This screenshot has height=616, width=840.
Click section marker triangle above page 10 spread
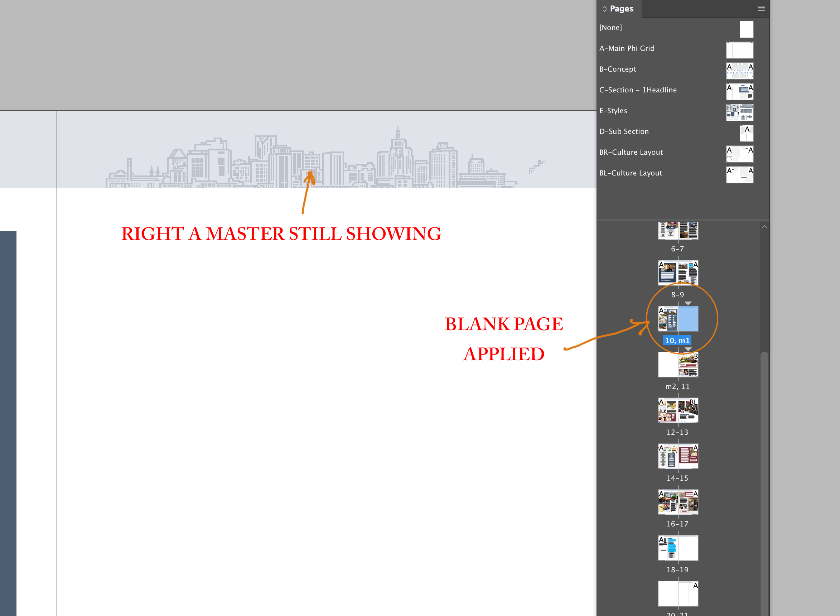[x=688, y=303]
